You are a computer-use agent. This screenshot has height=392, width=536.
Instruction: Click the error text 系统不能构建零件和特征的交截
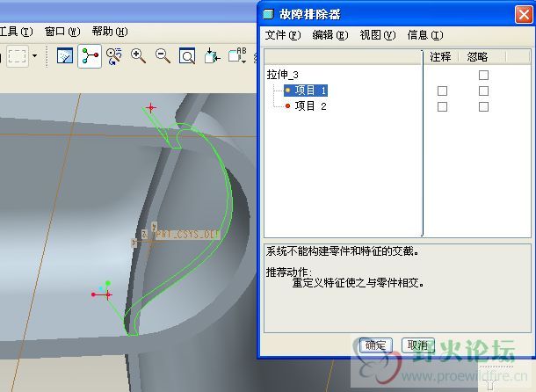pos(343,251)
